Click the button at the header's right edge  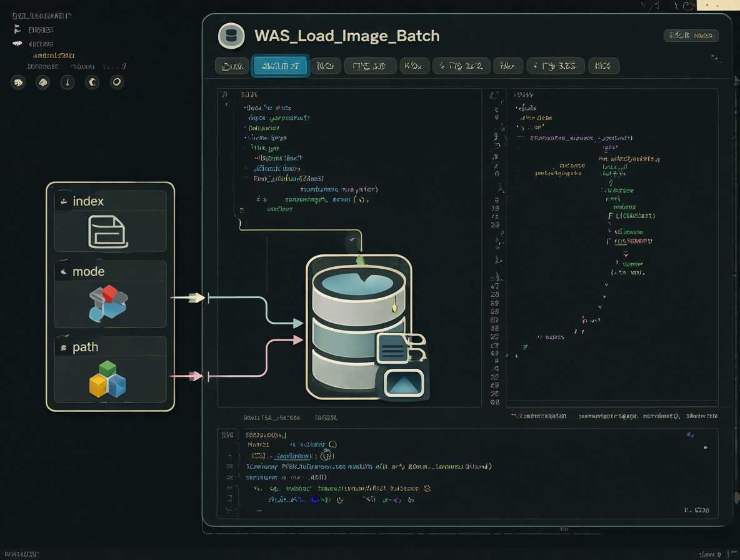(691, 36)
